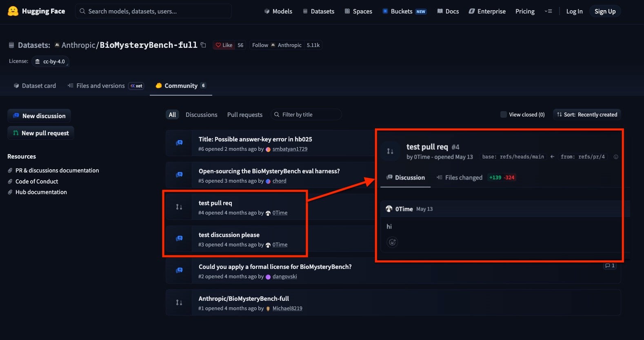
Task: Click the dataset icon beside "Datasets:"
Action: [x=11, y=45]
